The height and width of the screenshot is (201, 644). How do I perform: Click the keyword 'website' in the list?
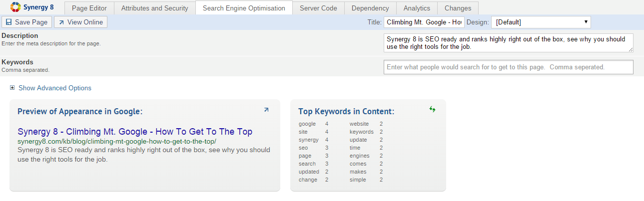tap(359, 124)
